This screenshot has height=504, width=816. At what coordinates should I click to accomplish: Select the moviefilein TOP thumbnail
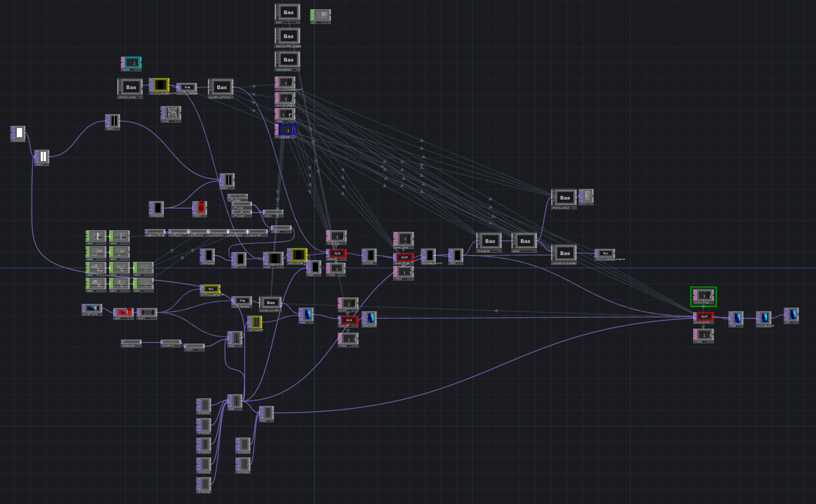92,308
